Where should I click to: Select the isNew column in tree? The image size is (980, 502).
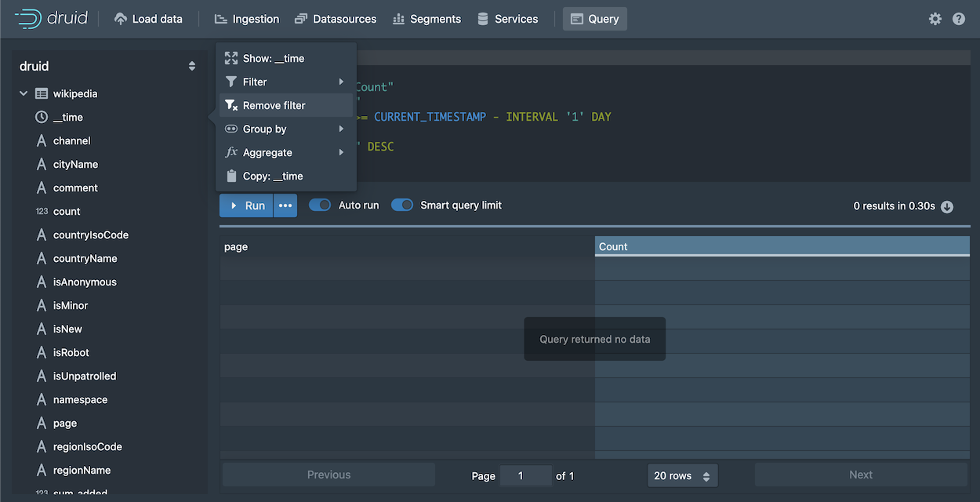click(x=67, y=329)
